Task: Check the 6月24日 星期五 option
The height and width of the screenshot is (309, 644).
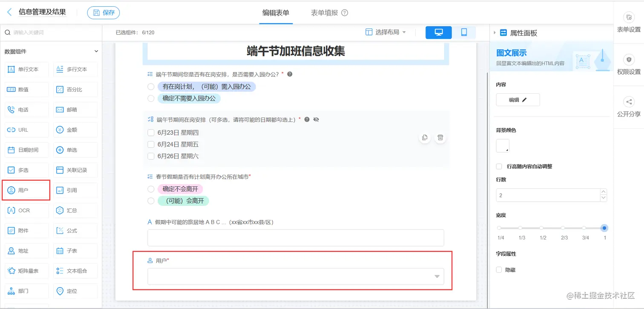Action: click(151, 144)
